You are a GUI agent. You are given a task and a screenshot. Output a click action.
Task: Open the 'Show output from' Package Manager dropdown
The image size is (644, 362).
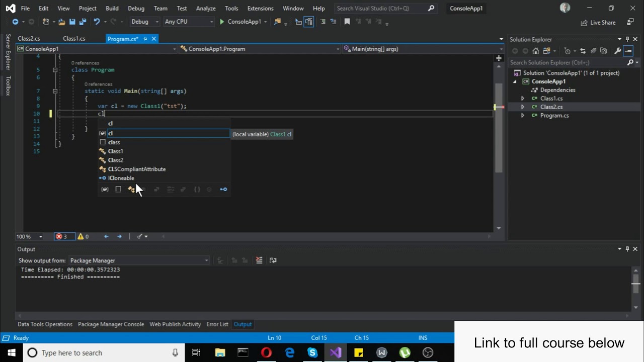139,260
